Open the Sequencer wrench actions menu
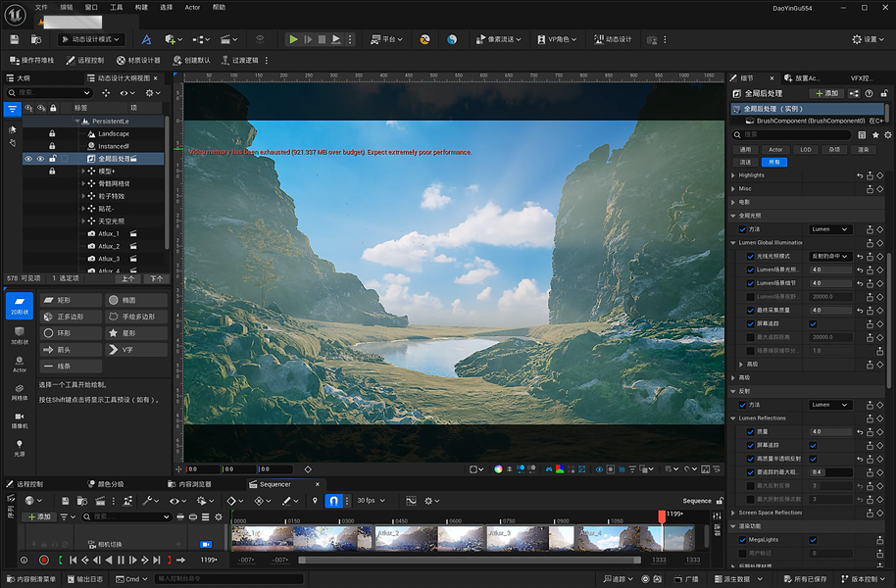Viewport: 896px width, 588px height. (x=150, y=501)
